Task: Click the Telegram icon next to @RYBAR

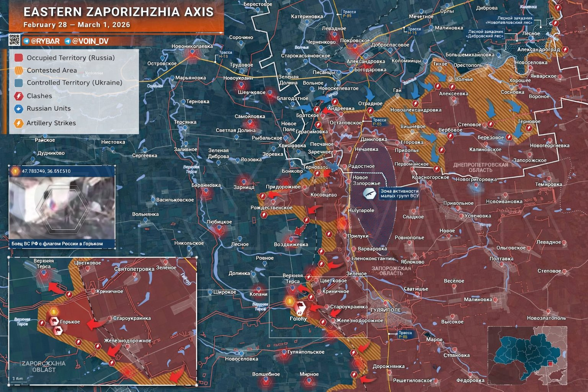Action: [26, 41]
